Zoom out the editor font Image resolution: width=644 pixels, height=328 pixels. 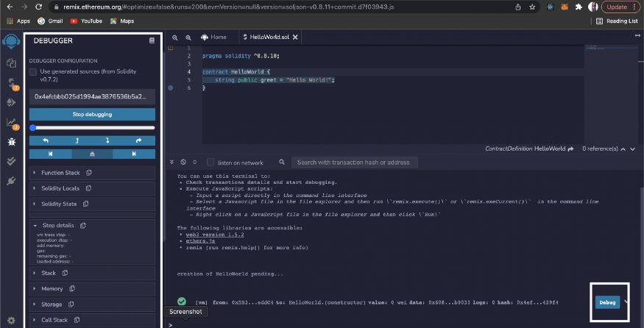pos(174,38)
